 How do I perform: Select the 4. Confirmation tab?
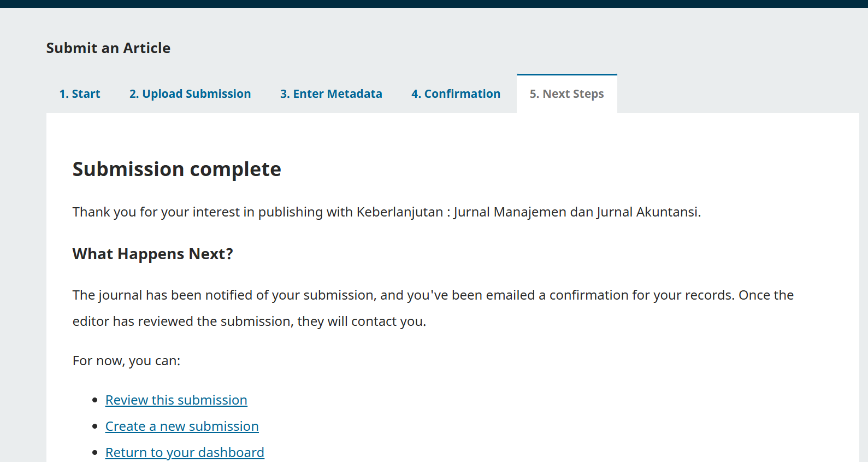(x=456, y=94)
